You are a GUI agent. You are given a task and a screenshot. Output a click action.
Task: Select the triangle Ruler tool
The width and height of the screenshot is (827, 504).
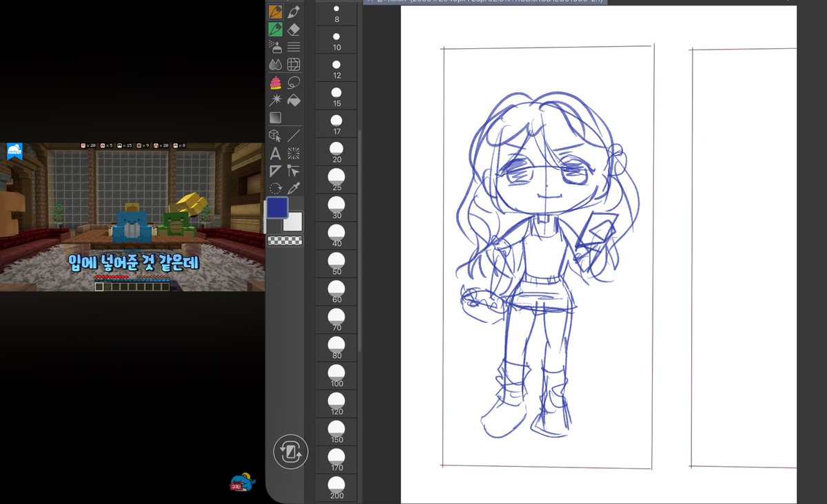click(x=276, y=171)
